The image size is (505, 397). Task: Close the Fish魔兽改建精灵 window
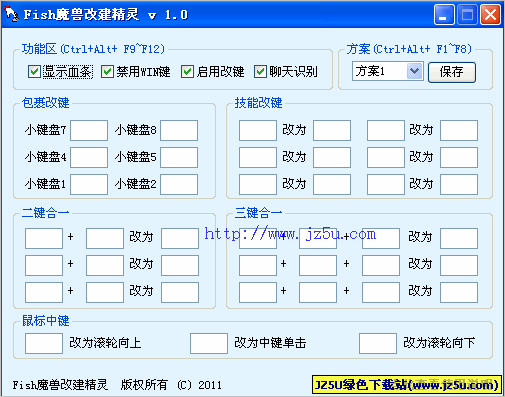[x=490, y=15]
